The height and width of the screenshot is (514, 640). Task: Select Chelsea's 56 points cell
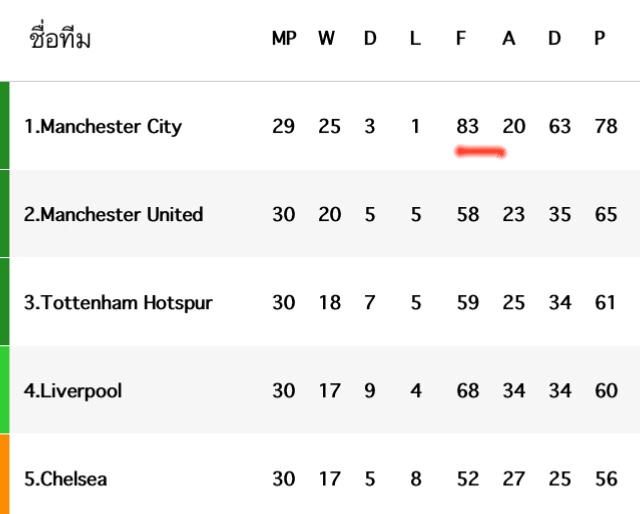pyautogui.click(x=605, y=479)
